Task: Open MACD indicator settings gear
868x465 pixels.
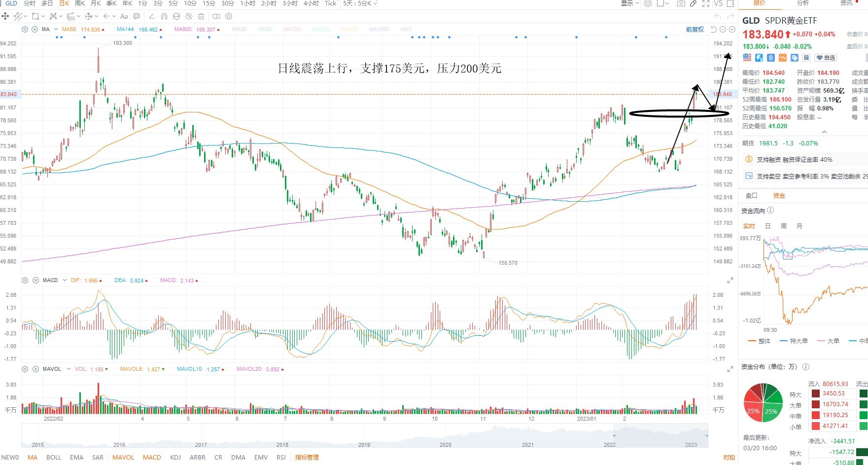Action: click(x=25, y=280)
